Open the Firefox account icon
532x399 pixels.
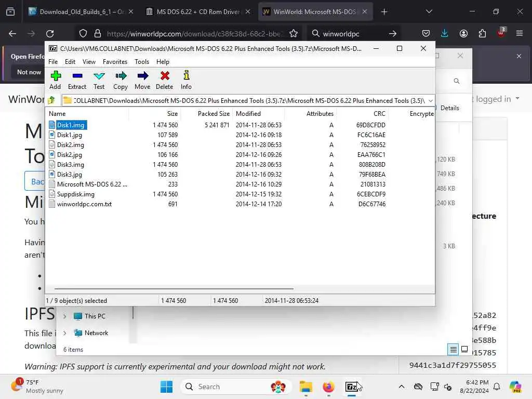pyautogui.click(x=463, y=34)
